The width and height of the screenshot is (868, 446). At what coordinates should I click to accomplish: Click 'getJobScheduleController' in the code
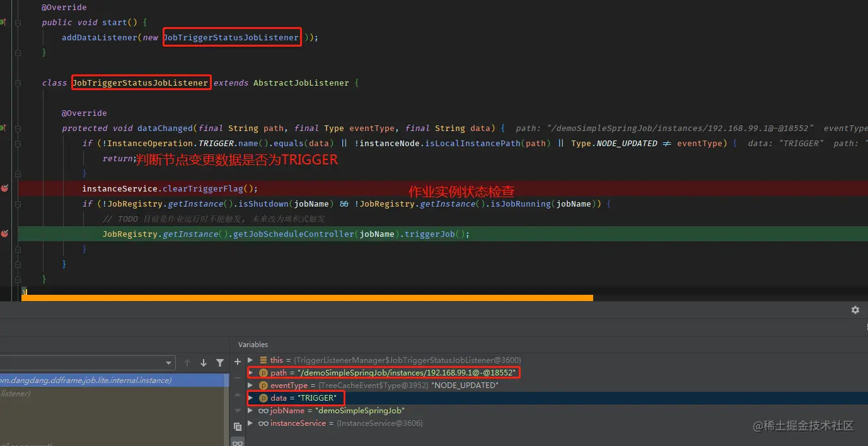click(295, 234)
